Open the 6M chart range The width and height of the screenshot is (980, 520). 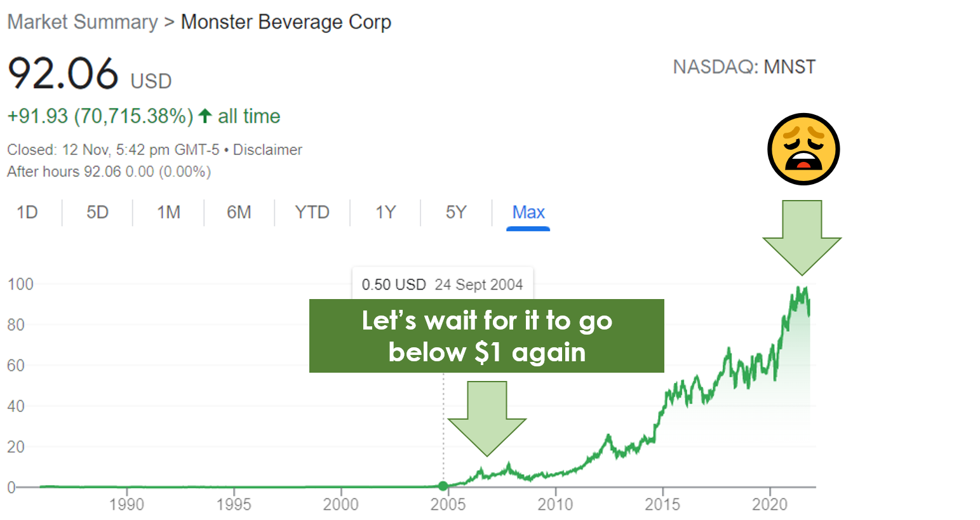239,212
